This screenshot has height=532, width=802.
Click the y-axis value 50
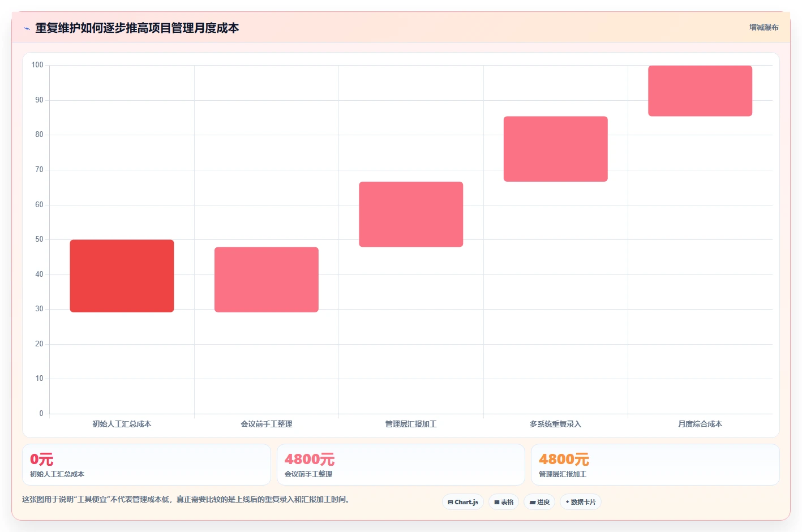click(39, 239)
